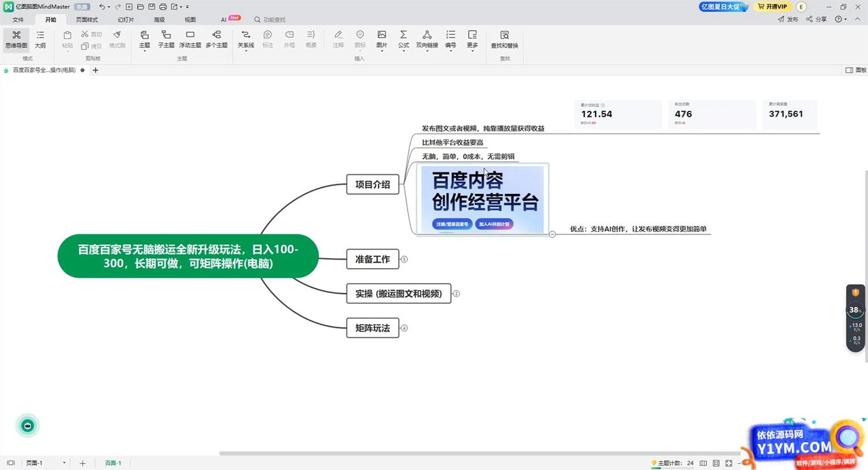
Task: Insert Multiple Topics (多个主题)
Action: tap(217, 39)
